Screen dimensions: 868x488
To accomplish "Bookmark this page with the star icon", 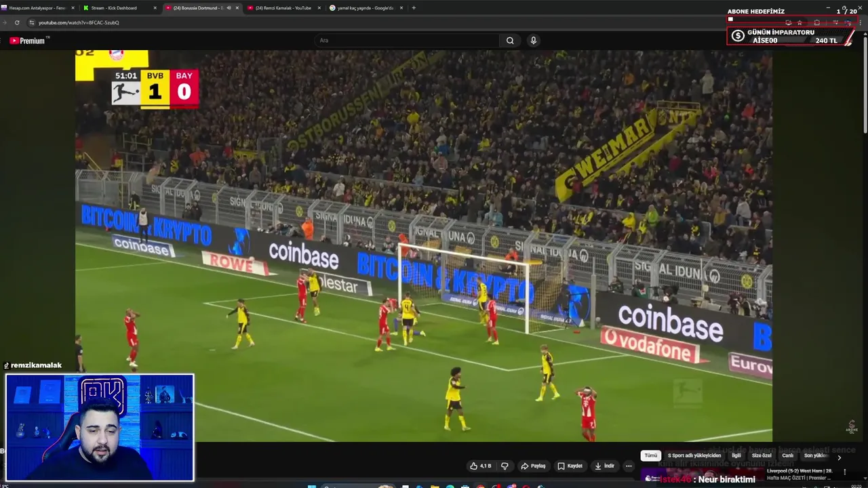I will (x=800, y=22).
